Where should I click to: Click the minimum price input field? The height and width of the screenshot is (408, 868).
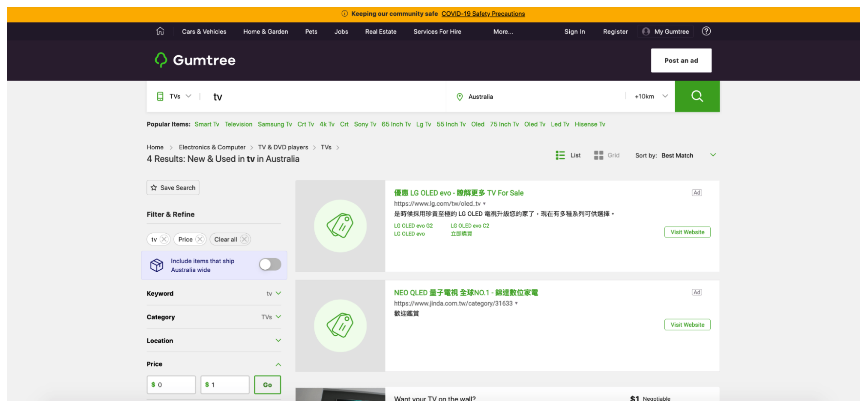tap(171, 385)
